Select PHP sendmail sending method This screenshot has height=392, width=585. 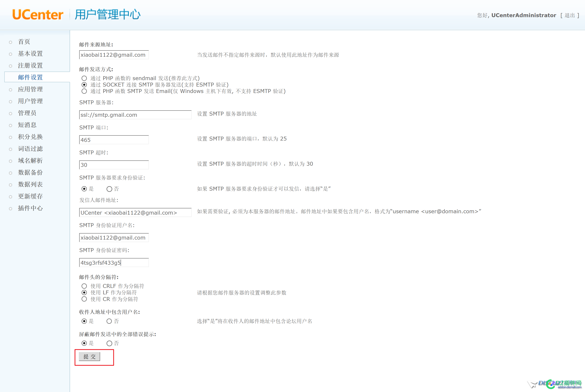(x=84, y=78)
